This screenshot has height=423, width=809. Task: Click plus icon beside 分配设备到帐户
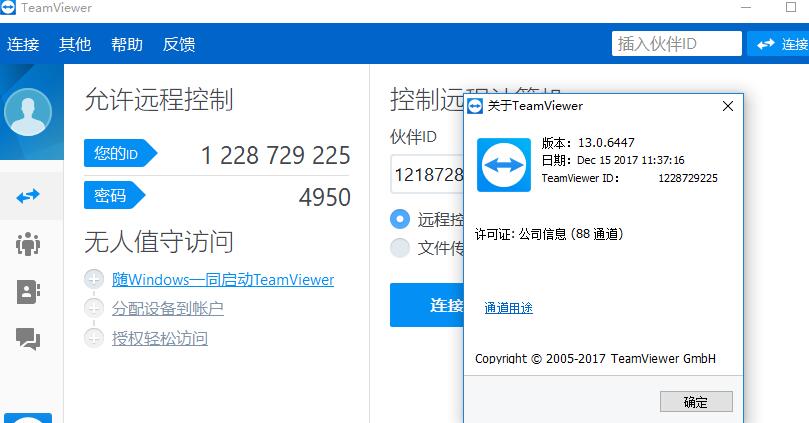94,308
